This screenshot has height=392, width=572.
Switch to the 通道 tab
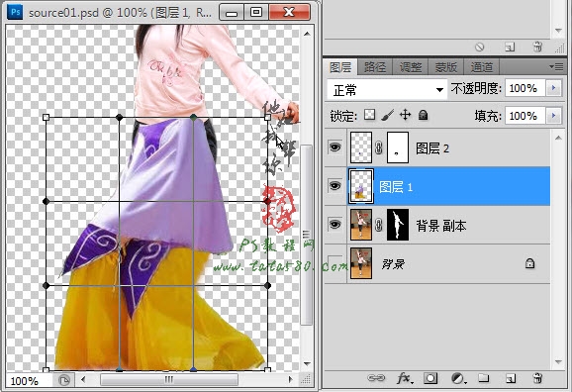[x=481, y=67]
